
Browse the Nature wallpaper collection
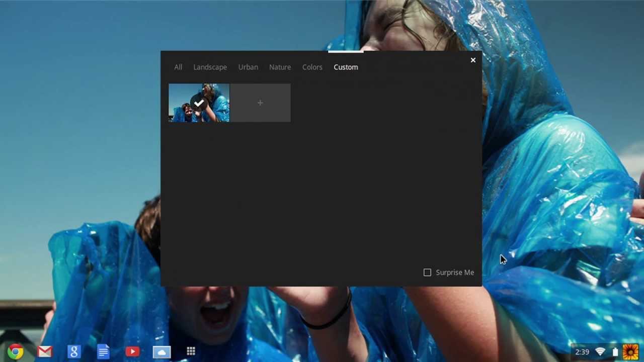[280, 67]
